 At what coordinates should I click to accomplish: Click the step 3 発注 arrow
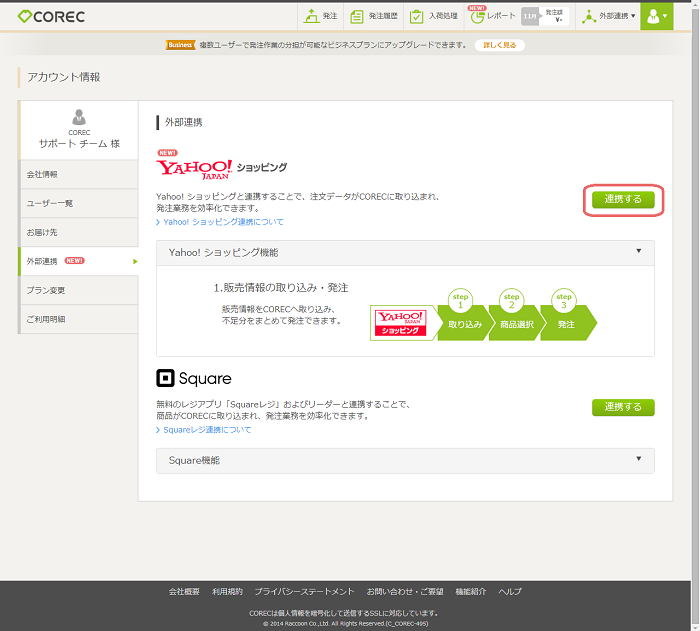coord(568,322)
